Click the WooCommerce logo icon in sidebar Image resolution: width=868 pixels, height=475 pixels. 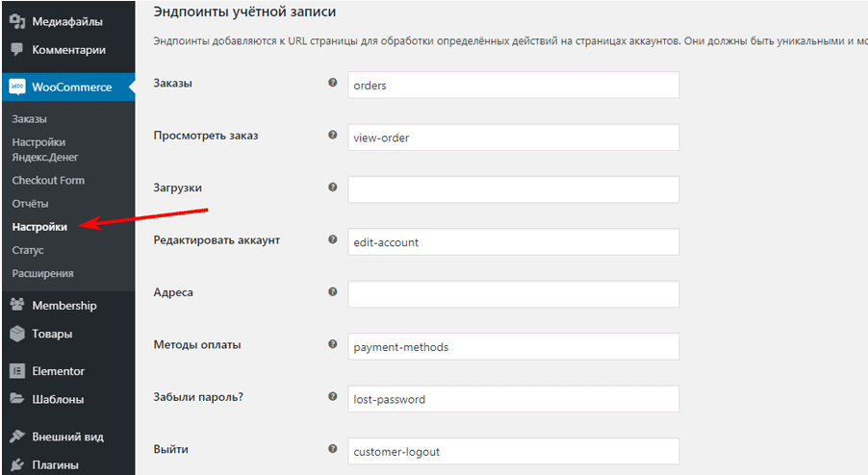[x=17, y=87]
